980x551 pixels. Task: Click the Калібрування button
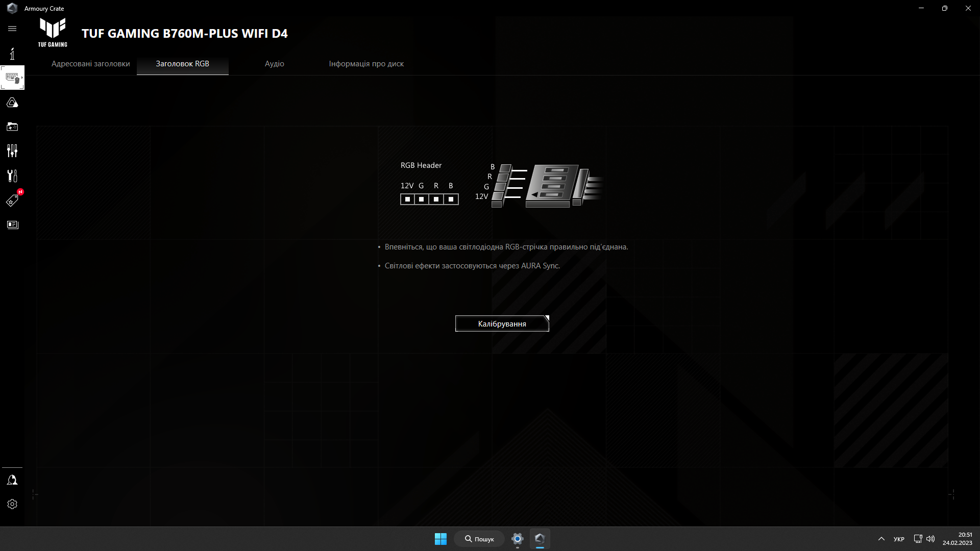click(502, 323)
